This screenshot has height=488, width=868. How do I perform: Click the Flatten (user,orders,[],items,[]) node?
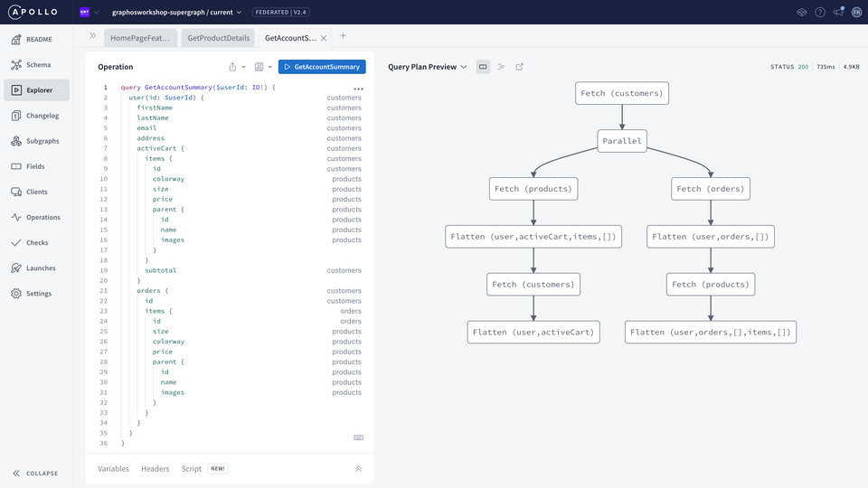click(x=711, y=332)
